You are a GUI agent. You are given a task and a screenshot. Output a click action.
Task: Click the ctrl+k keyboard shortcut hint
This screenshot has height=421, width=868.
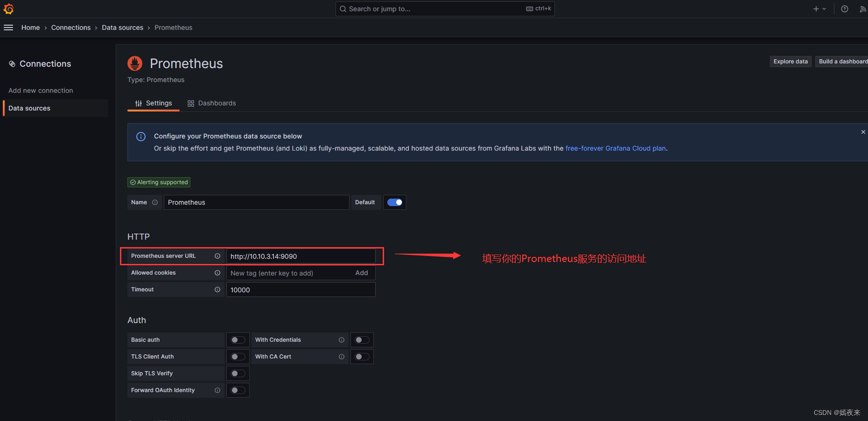[x=539, y=8]
